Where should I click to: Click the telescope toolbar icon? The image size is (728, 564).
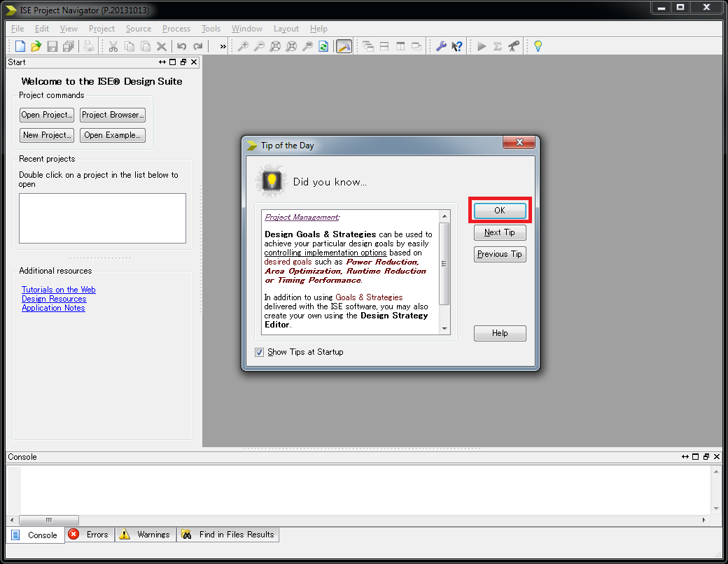(x=514, y=46)
